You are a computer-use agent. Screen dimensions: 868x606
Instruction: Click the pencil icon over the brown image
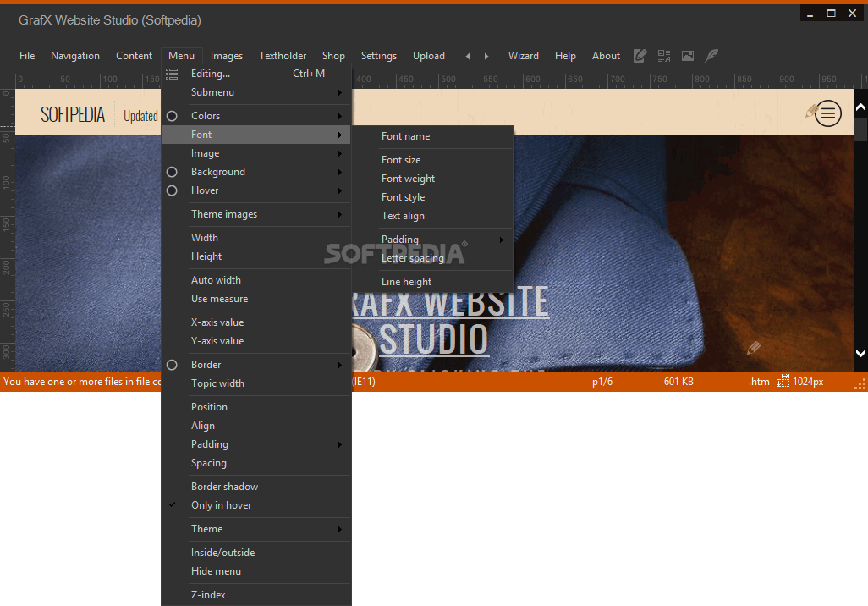click(x=754, y=348)
